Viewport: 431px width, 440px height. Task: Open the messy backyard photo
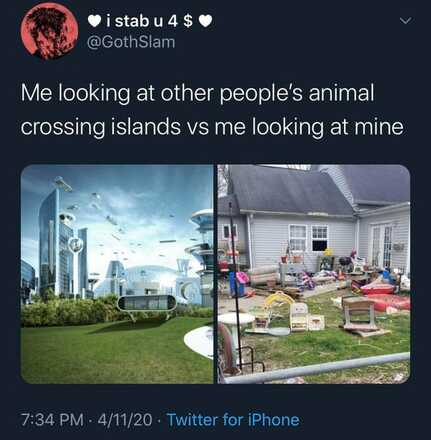(x=314, y=274)
